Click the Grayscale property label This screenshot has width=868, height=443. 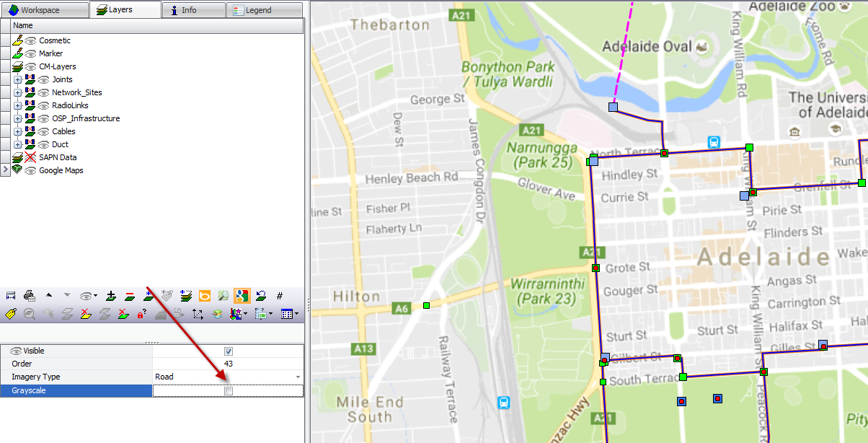tap(28, 390)
